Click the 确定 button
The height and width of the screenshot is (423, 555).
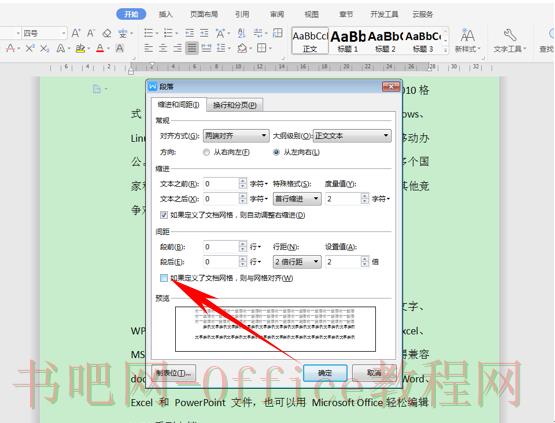tap(325, 373)
